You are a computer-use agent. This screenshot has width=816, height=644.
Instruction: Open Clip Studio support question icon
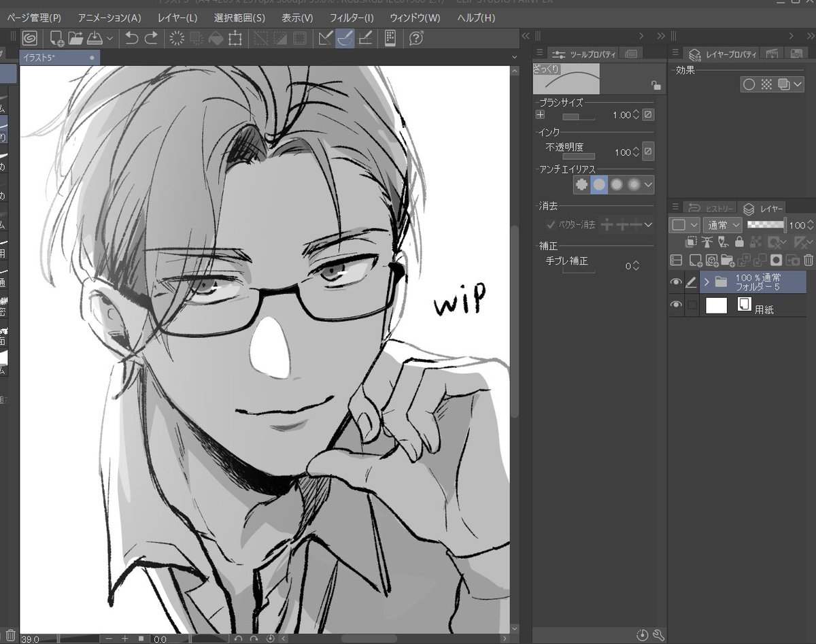[416, 38]
